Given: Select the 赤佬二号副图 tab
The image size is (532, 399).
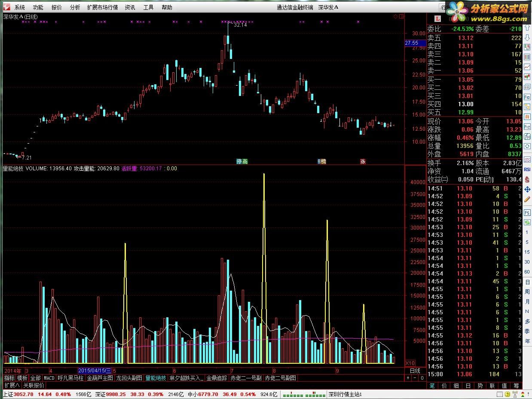Looking at the screenshot, I should point(280,378).
